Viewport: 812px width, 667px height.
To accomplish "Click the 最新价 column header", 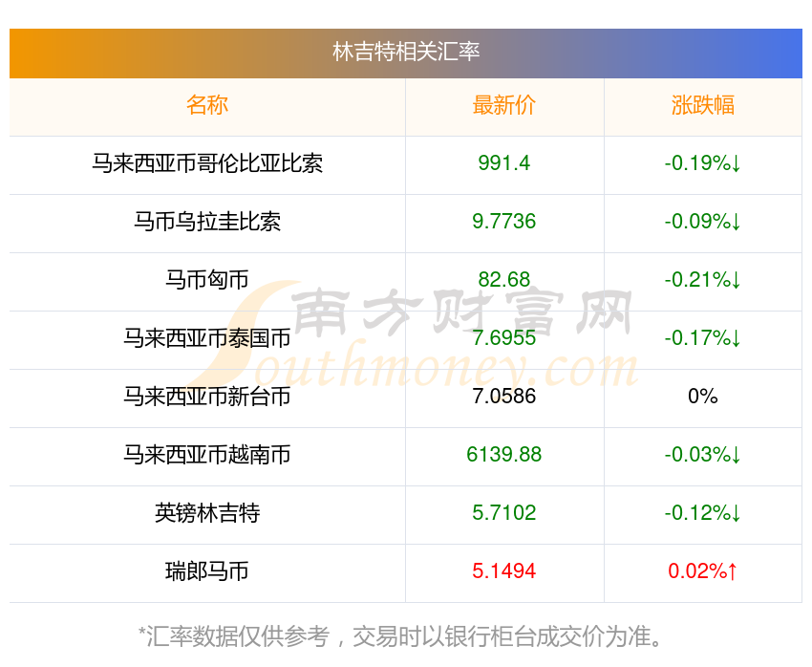I will (x=503, y=105).
